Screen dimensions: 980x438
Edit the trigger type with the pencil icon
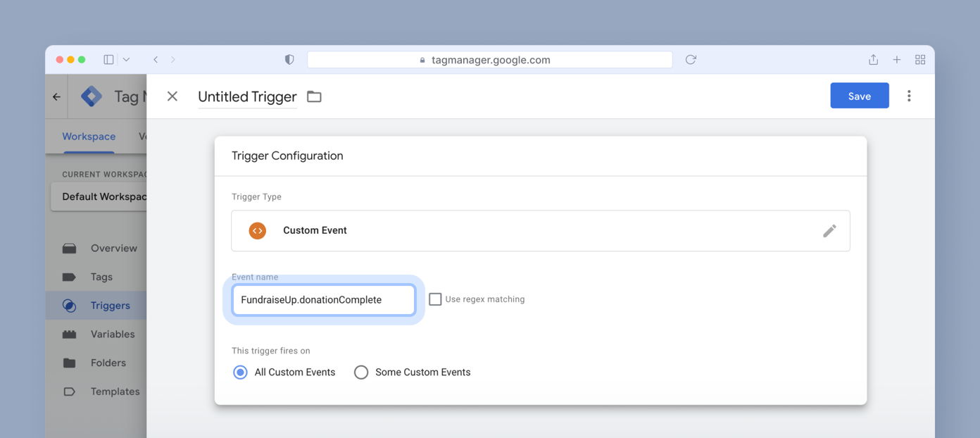click(x=830, y=230)
